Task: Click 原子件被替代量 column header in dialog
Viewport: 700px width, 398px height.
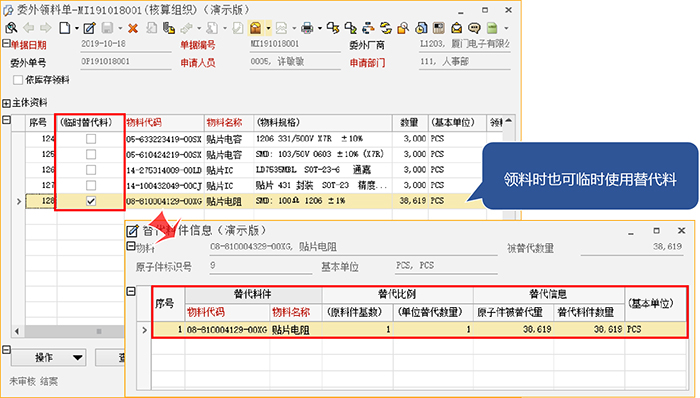Action: 513,312
